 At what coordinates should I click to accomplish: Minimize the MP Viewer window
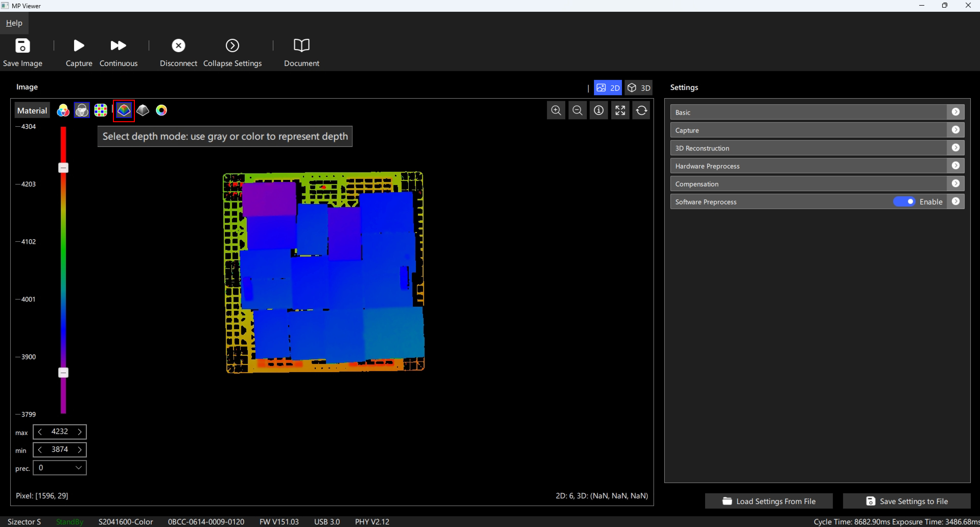point(921,5)
